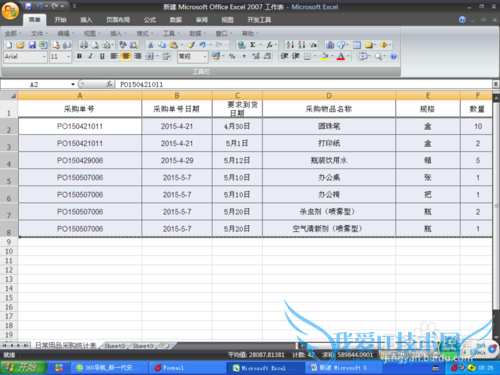Open the Name Box dropdown arrow

(x=73, y=84)
